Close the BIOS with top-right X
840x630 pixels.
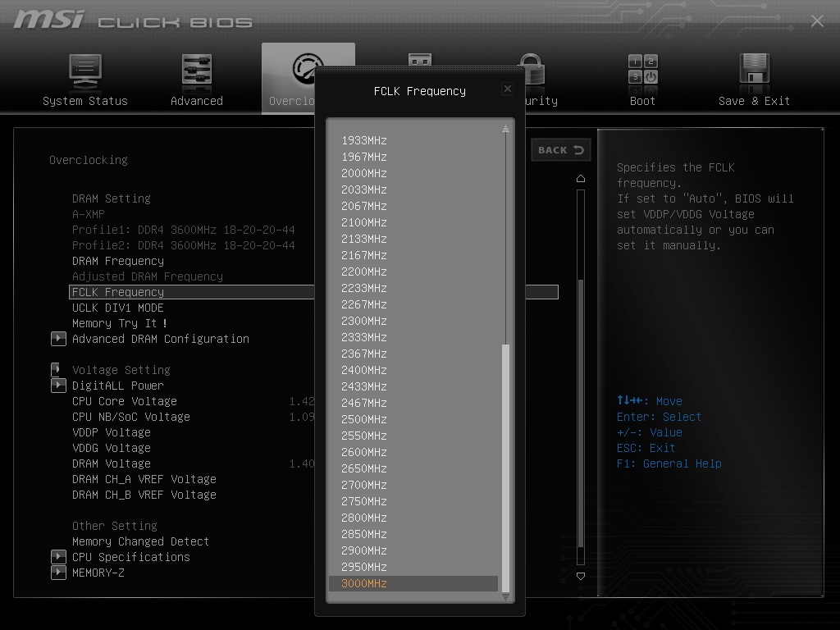(x=817, y=21)
